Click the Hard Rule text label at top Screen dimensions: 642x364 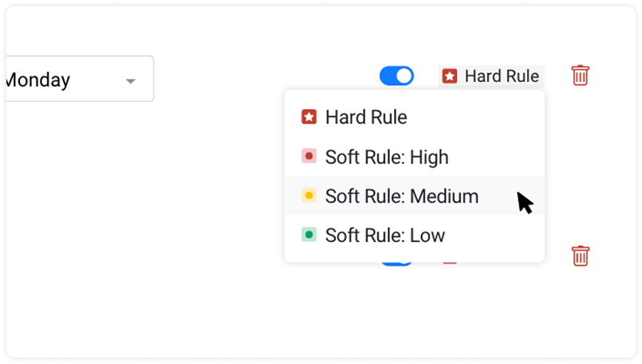[x=502, y=76]
